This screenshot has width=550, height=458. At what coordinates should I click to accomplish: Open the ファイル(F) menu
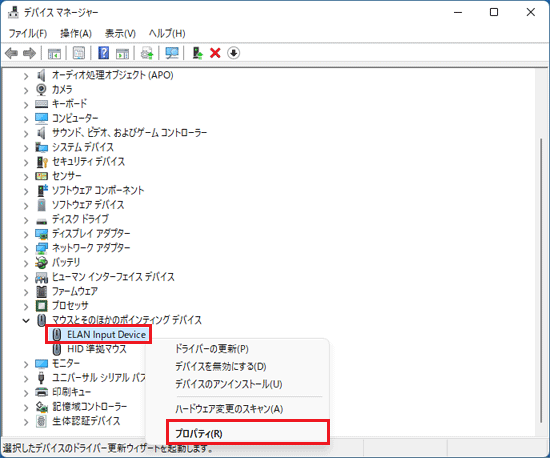pos(28,34)
